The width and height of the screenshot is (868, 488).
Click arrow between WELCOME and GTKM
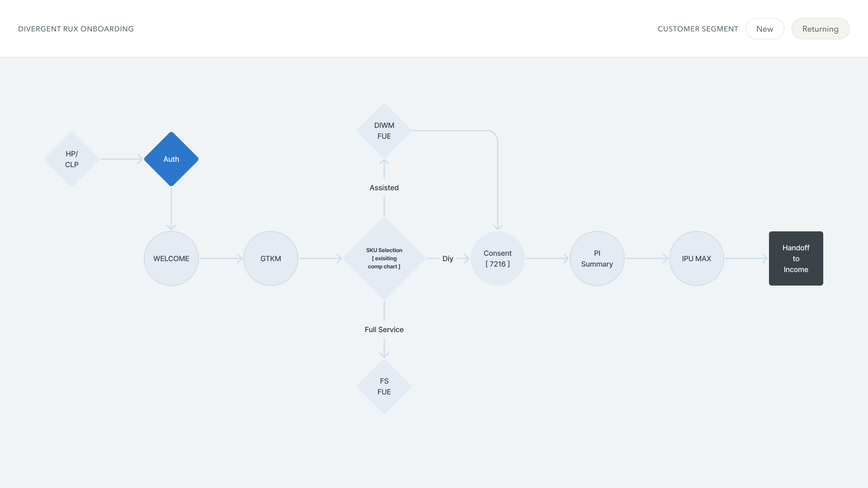pos(221,258)
